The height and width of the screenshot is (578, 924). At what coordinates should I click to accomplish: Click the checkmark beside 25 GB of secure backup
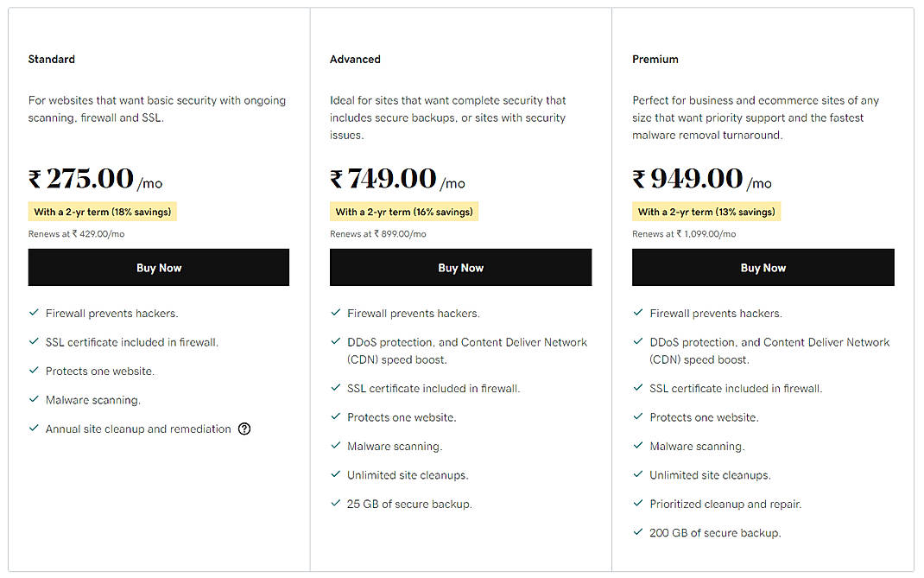point(336,504)
